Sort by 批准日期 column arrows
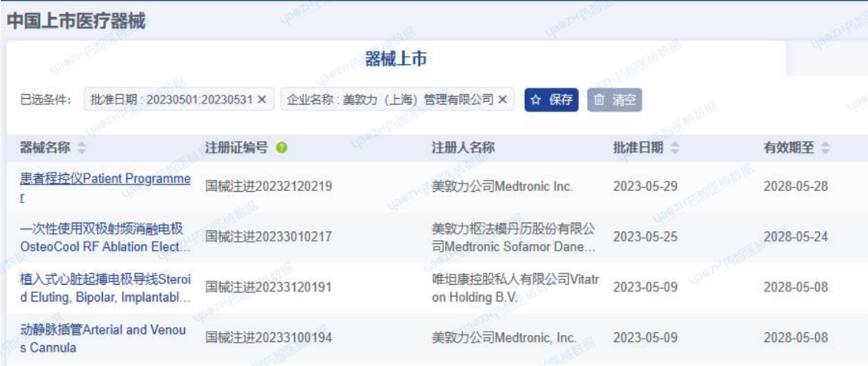The image size is (868, 366). coord(675,148)
